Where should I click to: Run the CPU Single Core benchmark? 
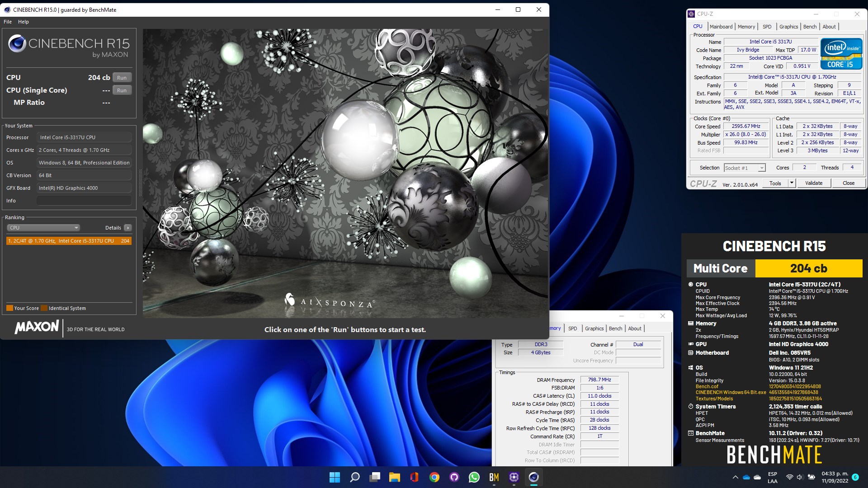pos(122,90)
